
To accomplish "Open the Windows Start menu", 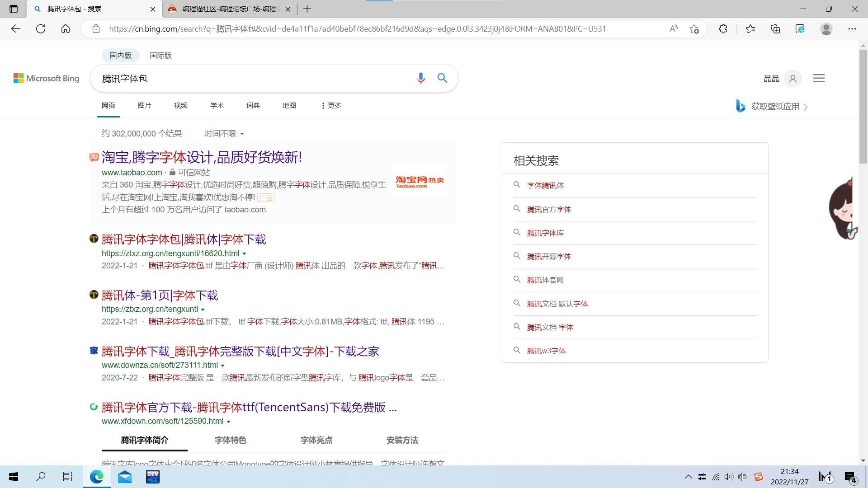I will click(x=14, y=477).
